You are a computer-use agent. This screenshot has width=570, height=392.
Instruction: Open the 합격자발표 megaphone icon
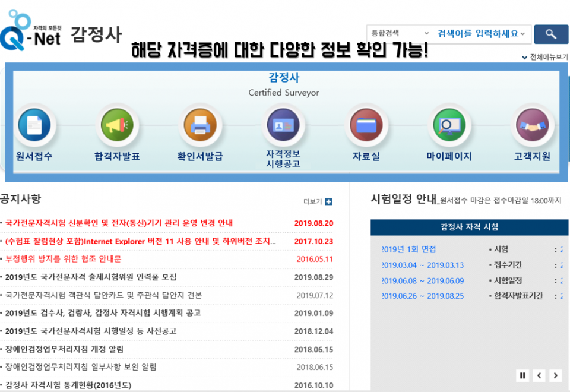117,125
